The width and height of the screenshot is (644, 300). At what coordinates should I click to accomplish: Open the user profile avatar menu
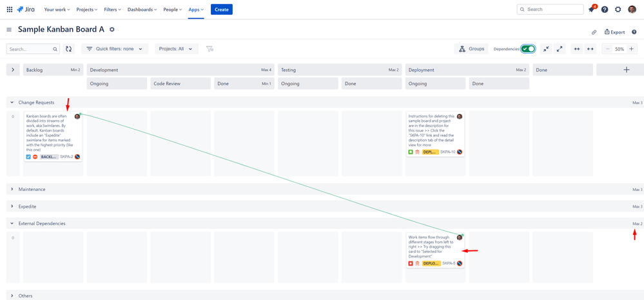coord(632,10)
